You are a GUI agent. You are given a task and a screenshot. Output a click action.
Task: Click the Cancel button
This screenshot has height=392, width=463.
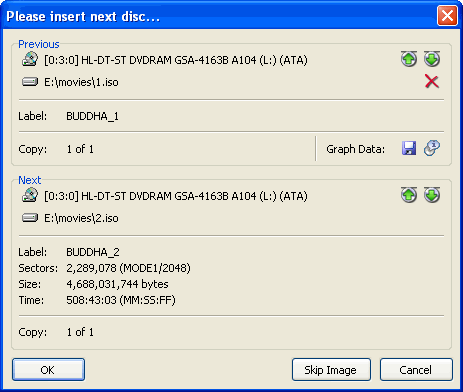[416, 370]
